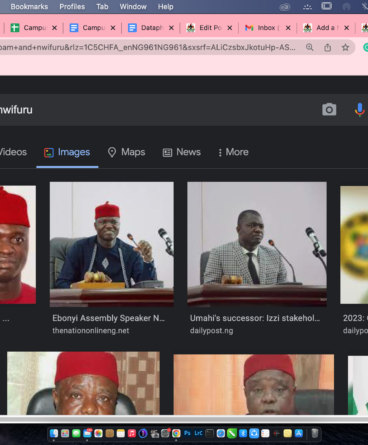This screenshot has height=445, width=368.
Task: Open the Help menu
Action: (x=165, y=7)
